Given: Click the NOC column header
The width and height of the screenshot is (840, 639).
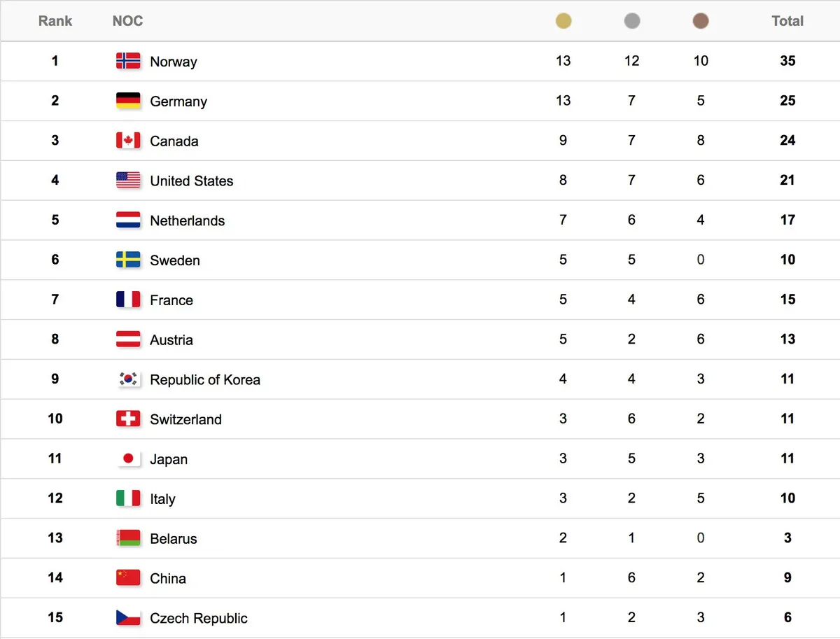Looking at the screenshot, I should (x=127, y=21).
